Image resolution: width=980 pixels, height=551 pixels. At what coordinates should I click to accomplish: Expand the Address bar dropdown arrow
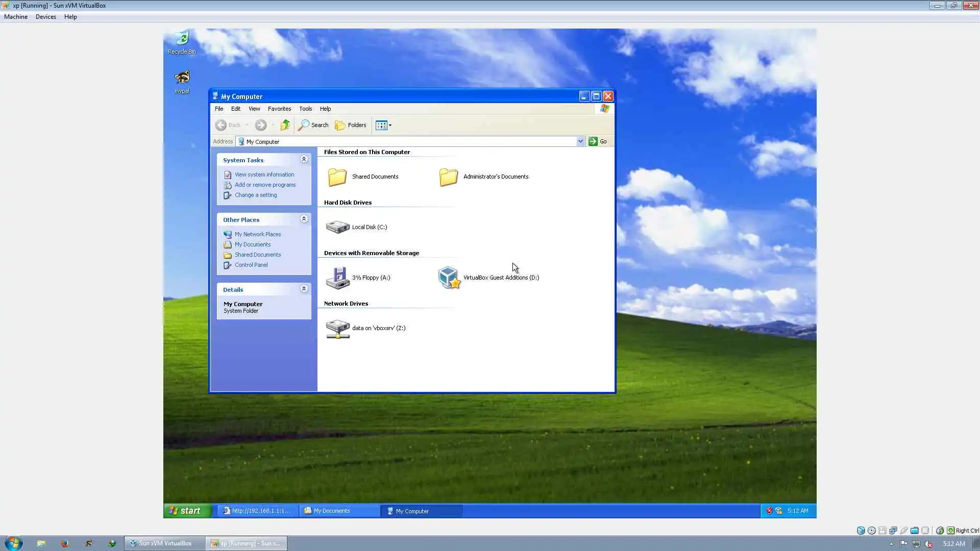coord(580,141)
